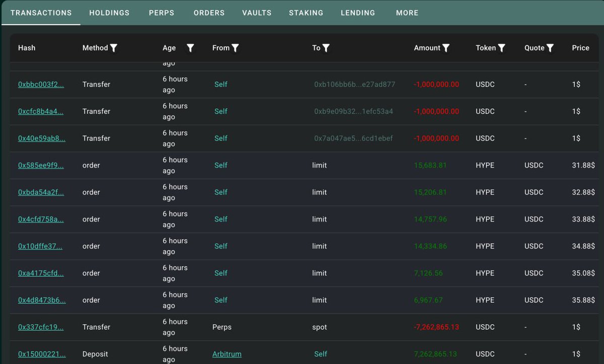
Task: Open the Holdings tab
Action: (109, 13)
